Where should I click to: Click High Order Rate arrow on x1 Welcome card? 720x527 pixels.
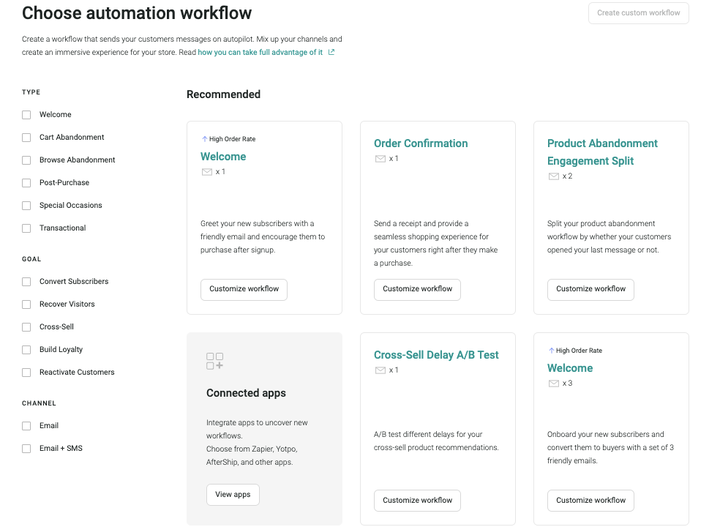point(204,139)
